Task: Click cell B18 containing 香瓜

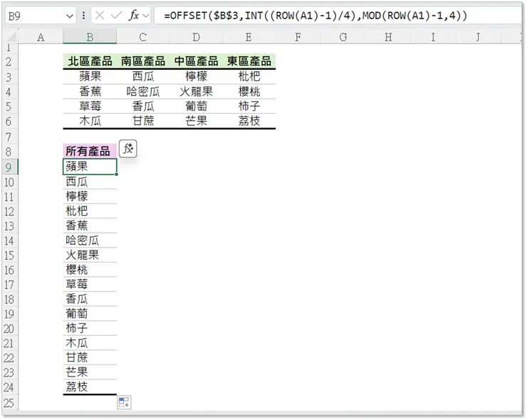Action: pyautogui.click(x=90, y=299)
